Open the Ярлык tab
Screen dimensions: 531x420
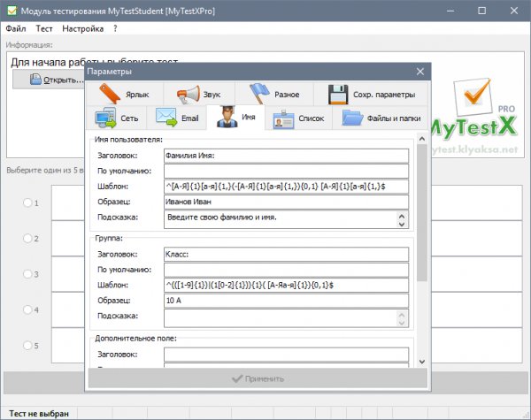[125, 94]
